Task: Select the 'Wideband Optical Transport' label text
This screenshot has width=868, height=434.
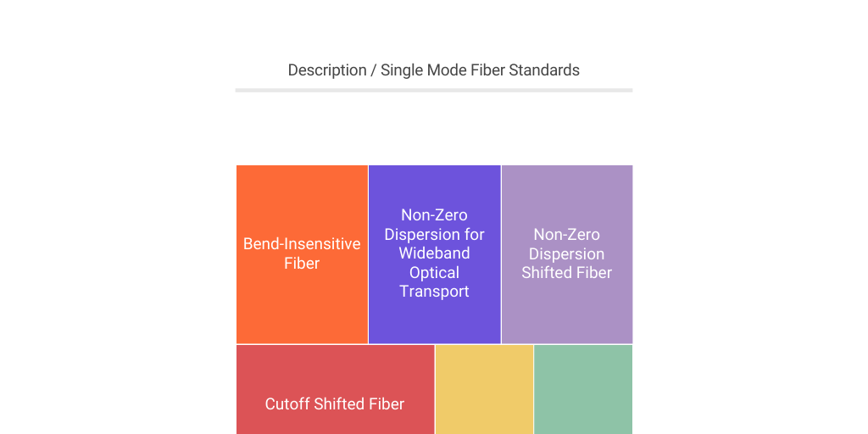Action: pos(434,272)
